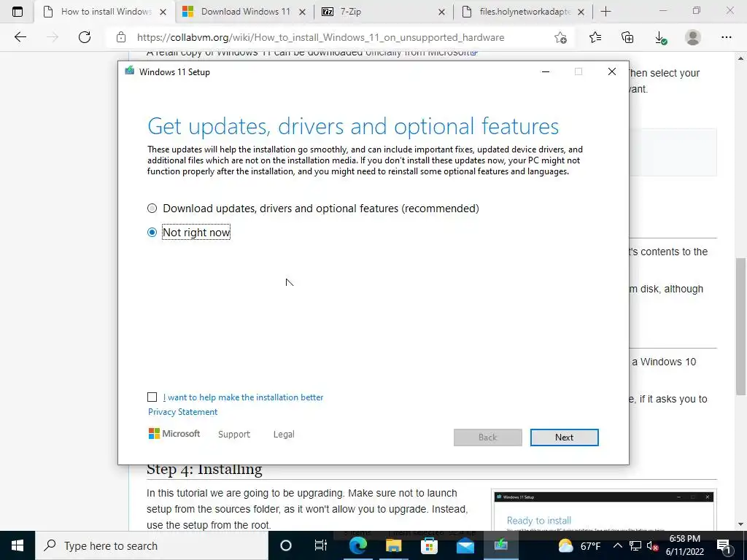Open the Privacy Statement link

[182, 412]
